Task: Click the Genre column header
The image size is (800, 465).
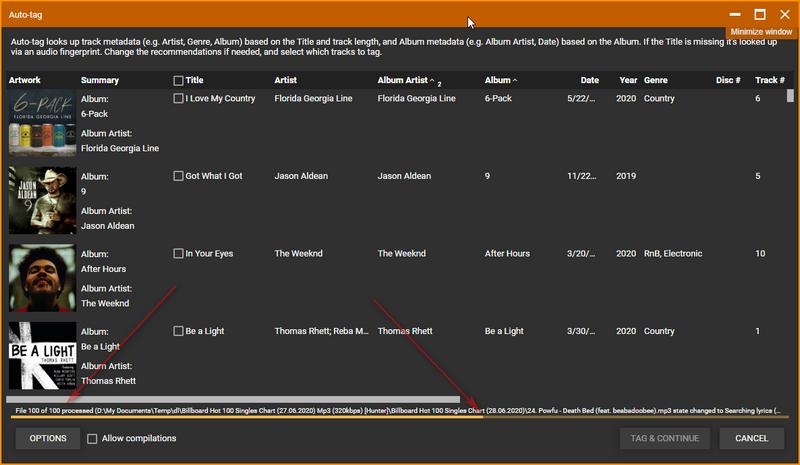Action: point(656,80)
